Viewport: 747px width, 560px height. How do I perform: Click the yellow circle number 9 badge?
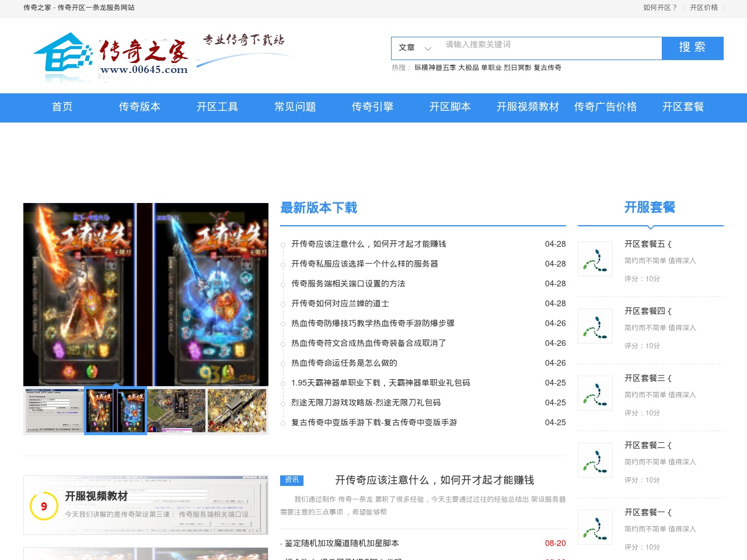pyautogui.click(x=44, y=506)
